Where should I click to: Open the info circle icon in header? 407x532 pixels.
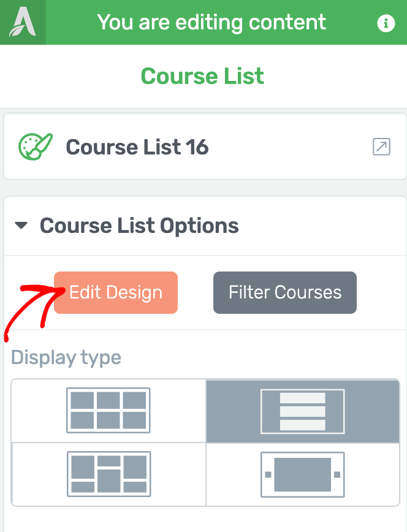(x=386, y=23)
